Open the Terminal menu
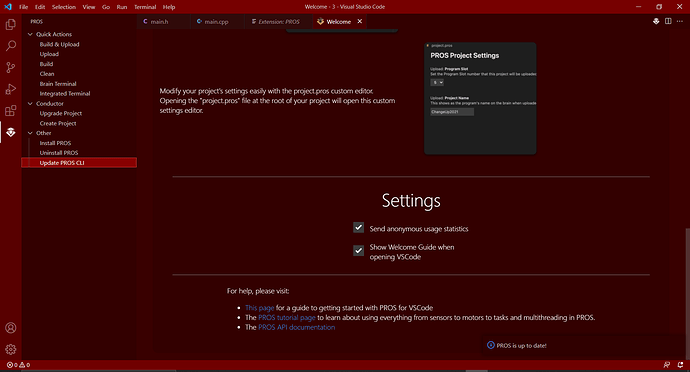 pyautogui.click(x=145, y=7)
